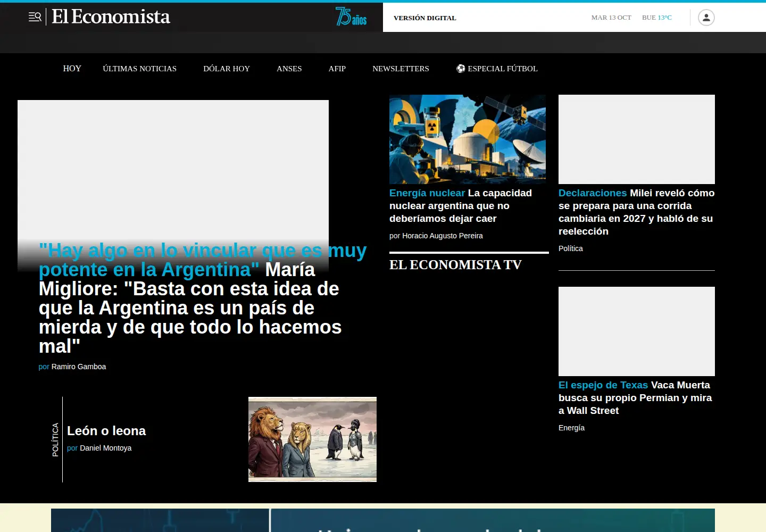
Task: Open the ANSES section
Action: pyautogui.click(x=289, y=69)
